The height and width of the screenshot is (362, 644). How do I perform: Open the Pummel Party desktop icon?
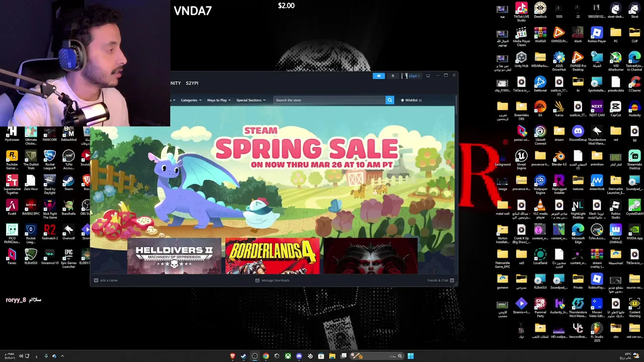point(540,307)
